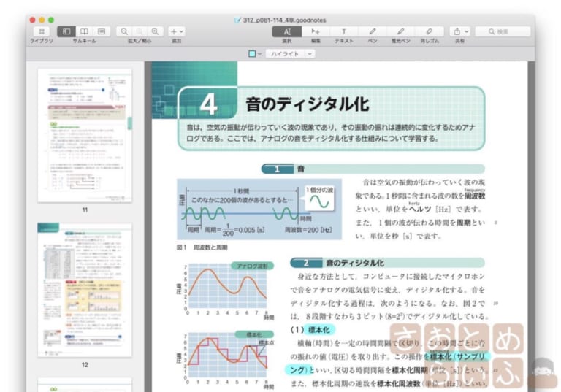This screenshot has width=561, height=392.
Task: Select the Text (テキスト) tool
Action: [344, 31]
